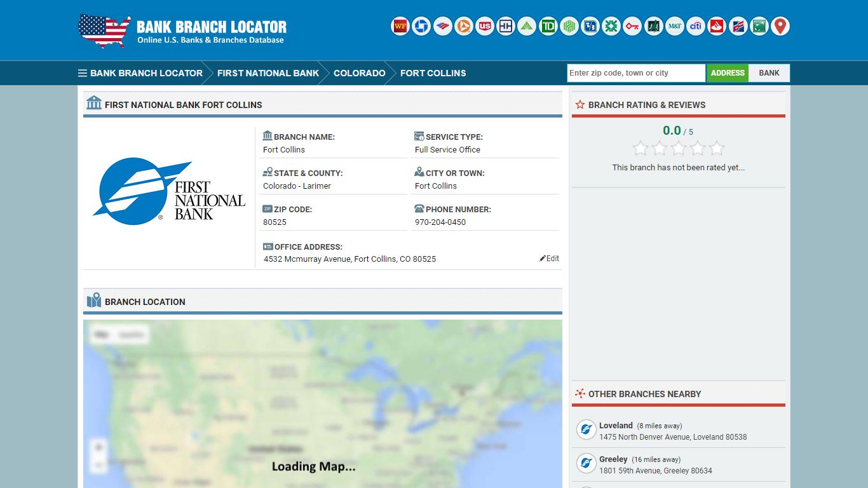Click the Loveland branch logo icon

tap(586, 430)
